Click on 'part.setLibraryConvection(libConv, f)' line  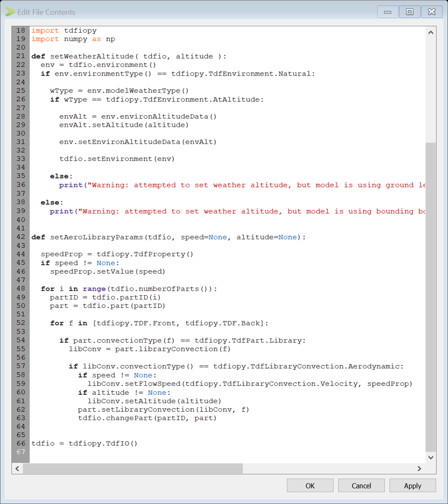163,409
